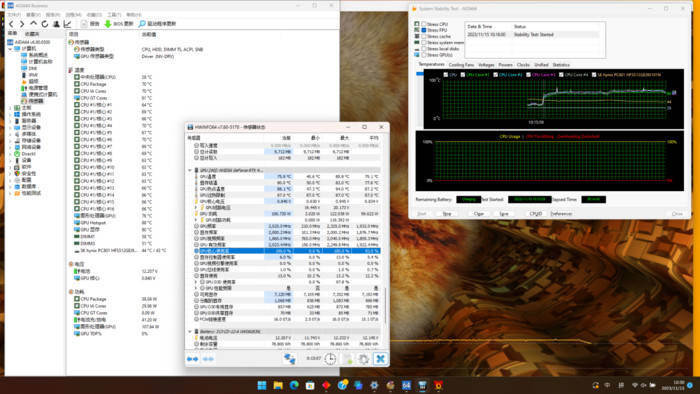Click HWiNFO expand-columns blue arrows icon
The width and height of the screenshot is (700, 394).
click(192, 359)
